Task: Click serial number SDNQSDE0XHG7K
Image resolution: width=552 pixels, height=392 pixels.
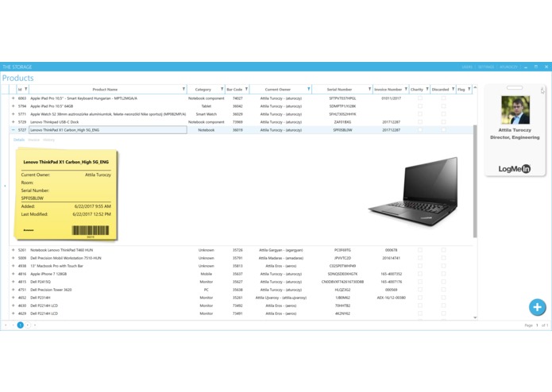Action: [x=342, y=274]
